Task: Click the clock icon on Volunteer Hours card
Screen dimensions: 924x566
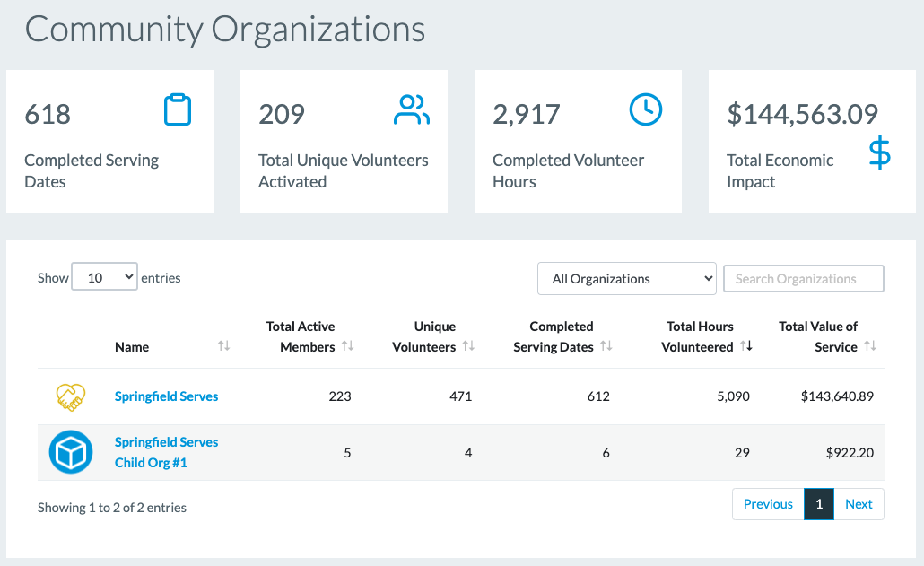Action: click(646, 109)
